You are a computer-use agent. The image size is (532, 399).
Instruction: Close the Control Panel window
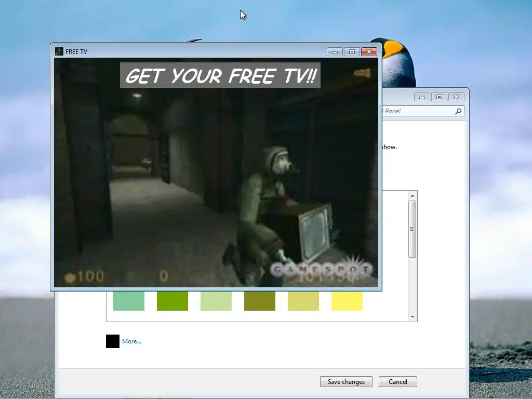[456, 97]
